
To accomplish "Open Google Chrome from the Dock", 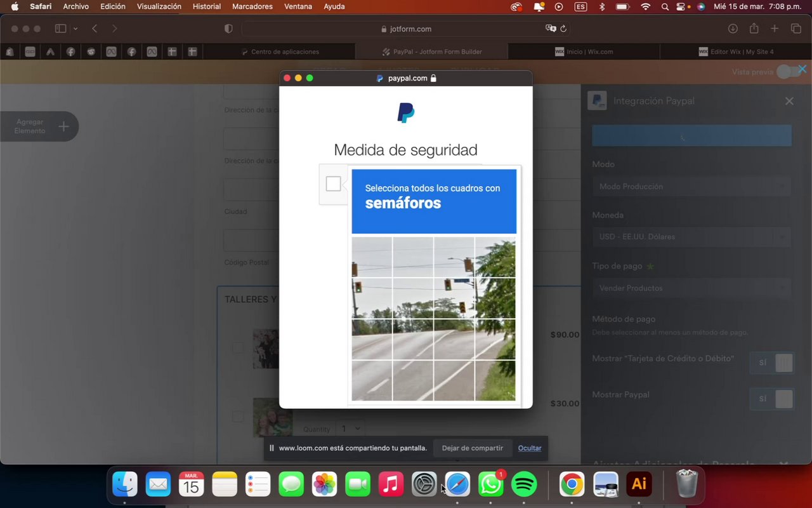I will 572,485.
